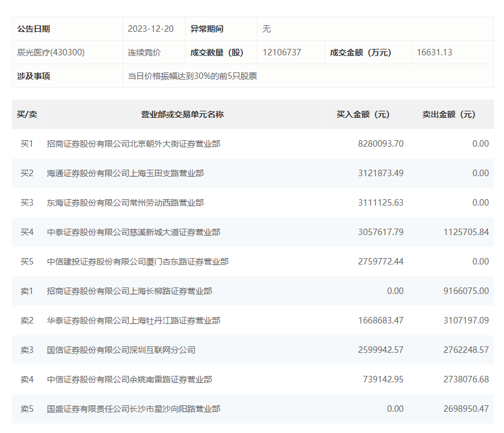Select the 卖2 row label
Screen dimensions: 504x433
[27, 320]
